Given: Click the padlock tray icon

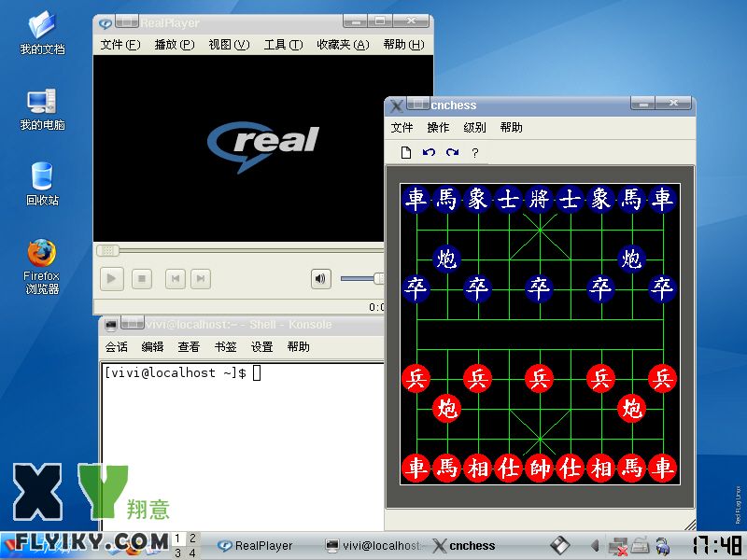Looking at the screenshot, I should [x=662, y=546].
